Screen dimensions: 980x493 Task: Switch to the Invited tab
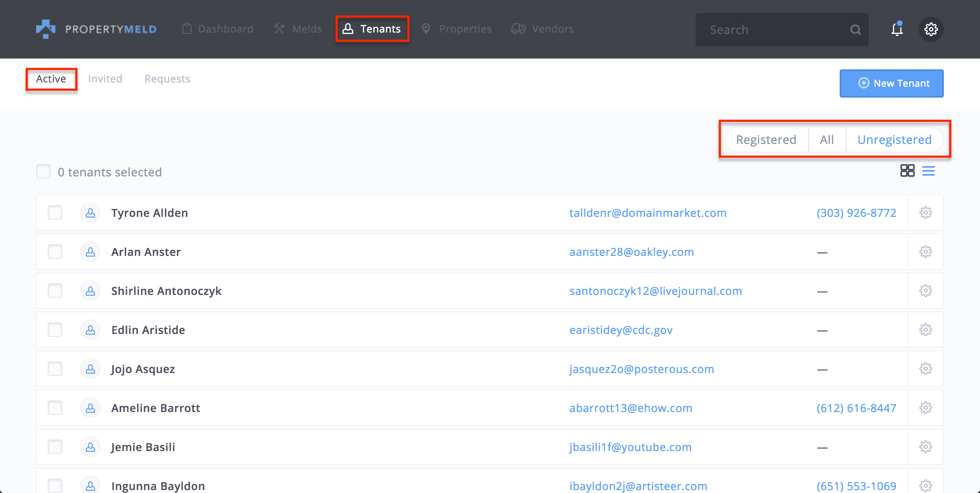click(105, 79)
